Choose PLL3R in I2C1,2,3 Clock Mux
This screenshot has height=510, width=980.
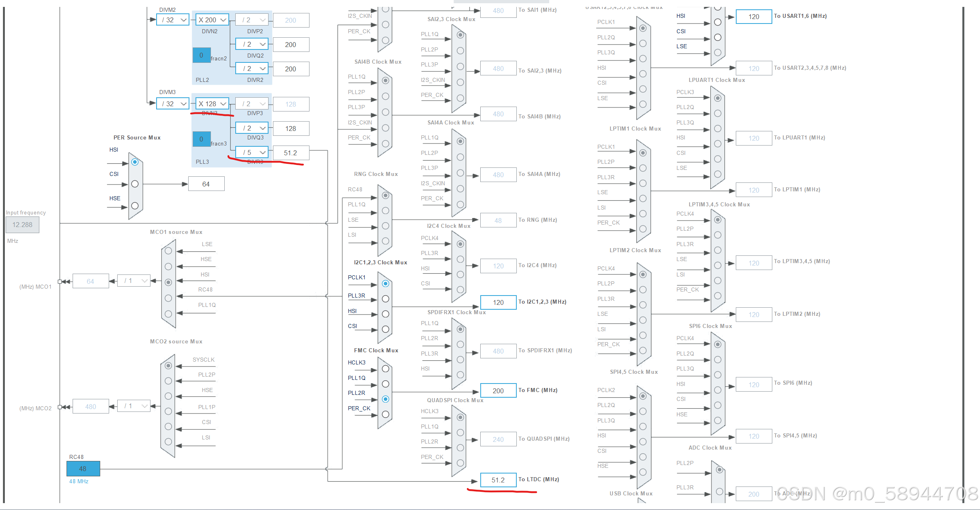tap(385, 299)
